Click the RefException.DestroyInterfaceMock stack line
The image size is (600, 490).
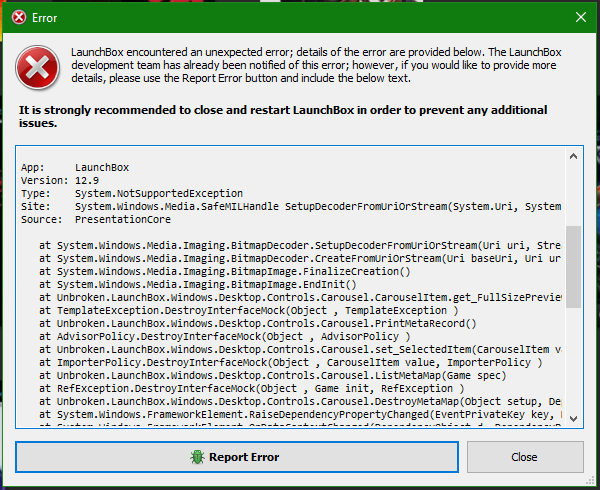[251, 388]
